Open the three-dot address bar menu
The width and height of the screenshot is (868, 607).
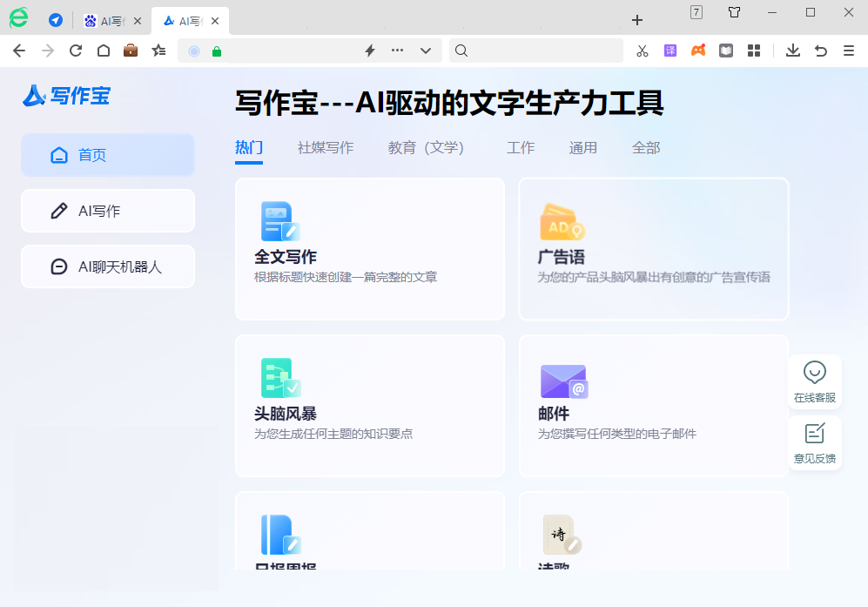click(398, 51)
